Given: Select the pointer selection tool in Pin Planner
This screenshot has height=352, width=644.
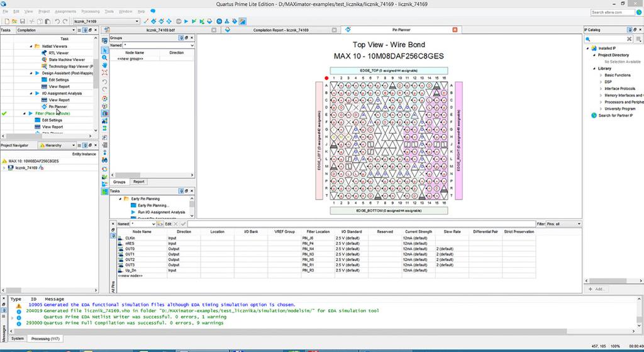Looking at the screenshot, I should (105, 50).
